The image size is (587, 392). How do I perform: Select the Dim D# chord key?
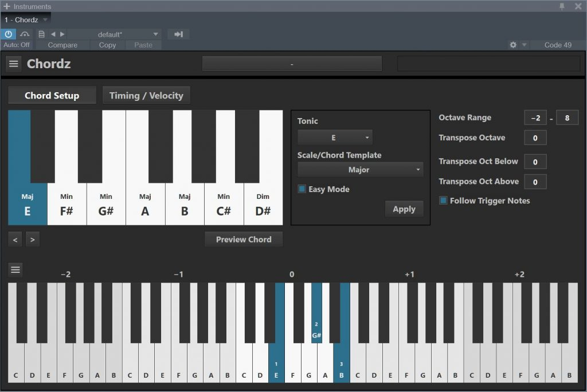(x=263, y=205)
